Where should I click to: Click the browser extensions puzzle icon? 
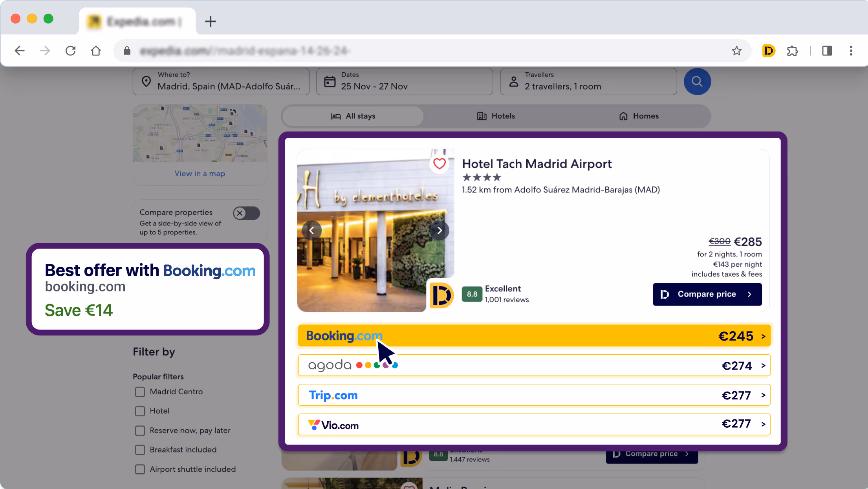[x=793, y=51]
